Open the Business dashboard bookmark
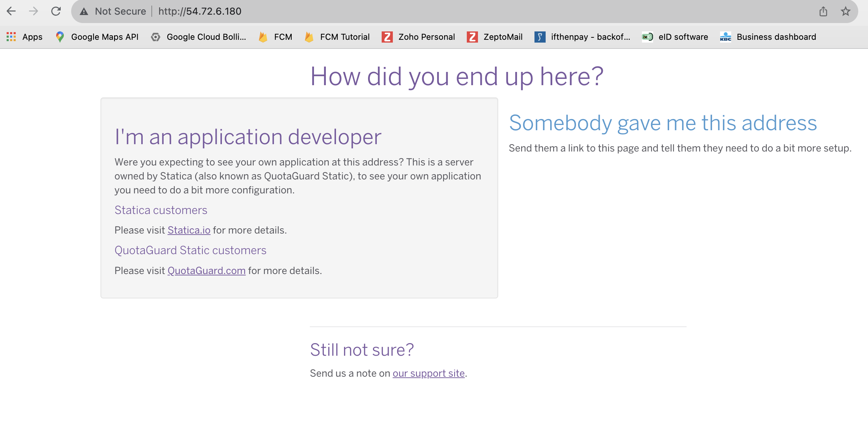Image resolution: width=868 pixels, height=421 pixels. [768, 37]
